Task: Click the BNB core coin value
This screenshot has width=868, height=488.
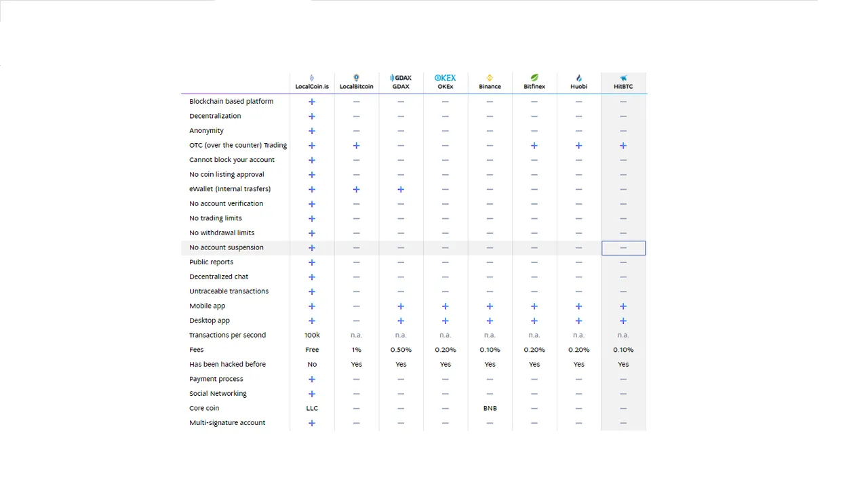Action: (490, 409)
